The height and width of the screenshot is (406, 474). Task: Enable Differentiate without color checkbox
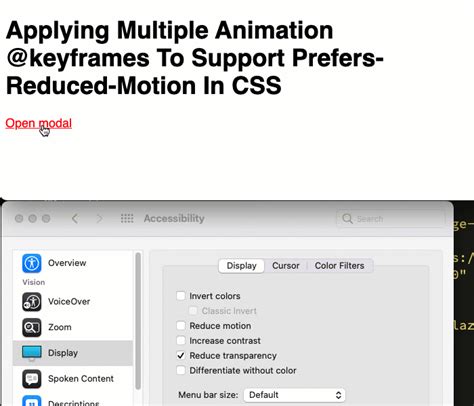181,370
